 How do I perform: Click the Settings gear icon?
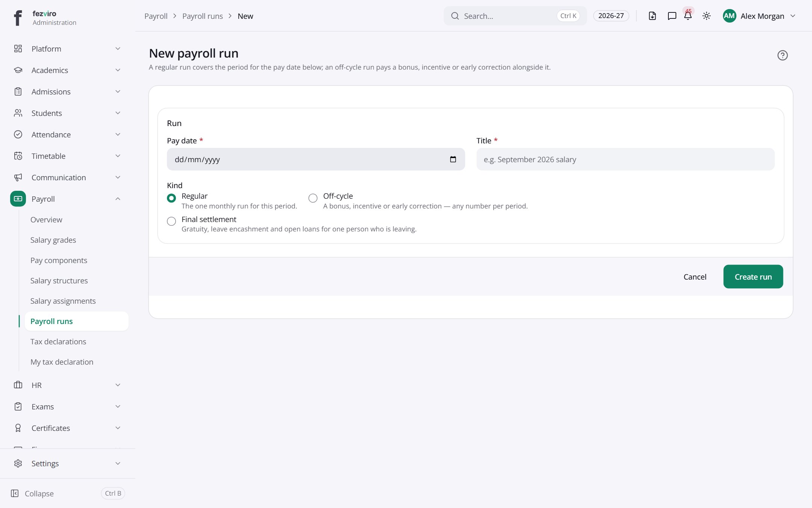(18, 463)
